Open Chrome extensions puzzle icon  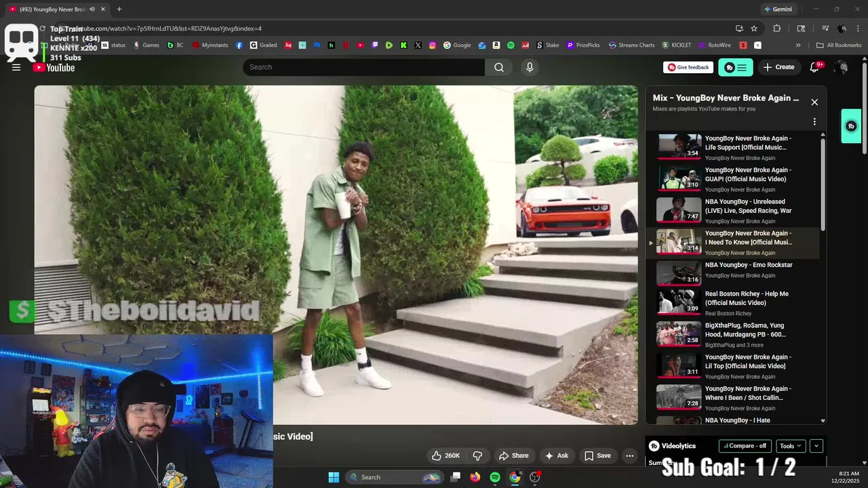coord(777,28)
